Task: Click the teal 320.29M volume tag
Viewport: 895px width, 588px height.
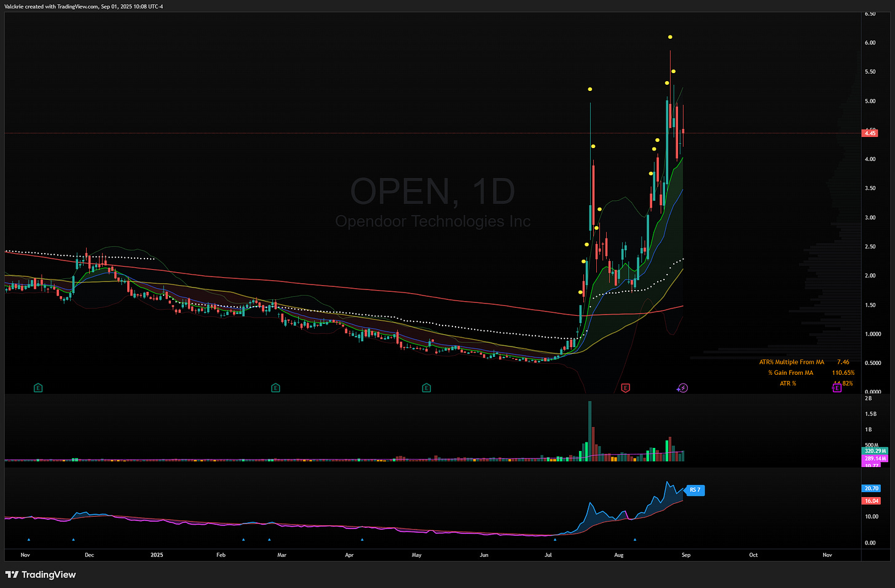Action: point(875,451)
